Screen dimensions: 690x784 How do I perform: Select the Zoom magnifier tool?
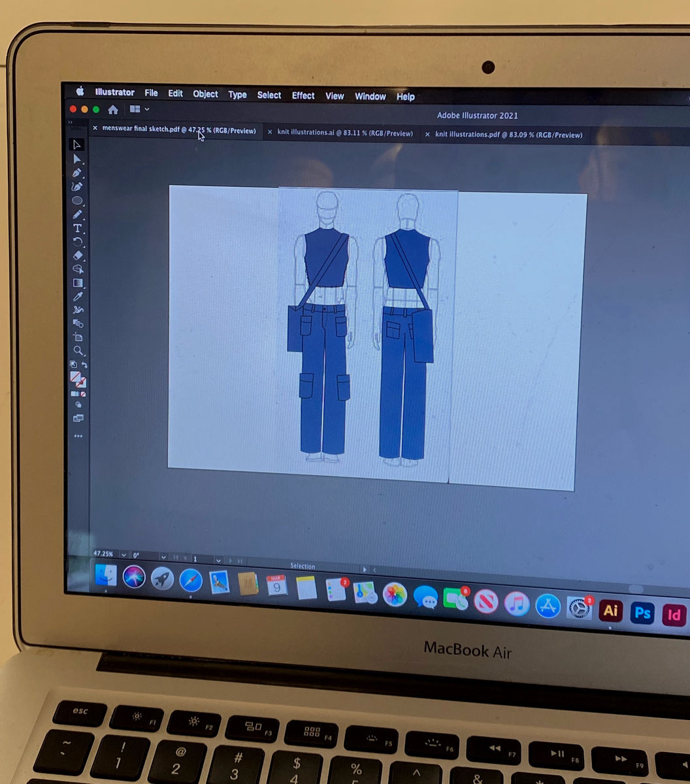pyautogui.click(x=78, y=351)
